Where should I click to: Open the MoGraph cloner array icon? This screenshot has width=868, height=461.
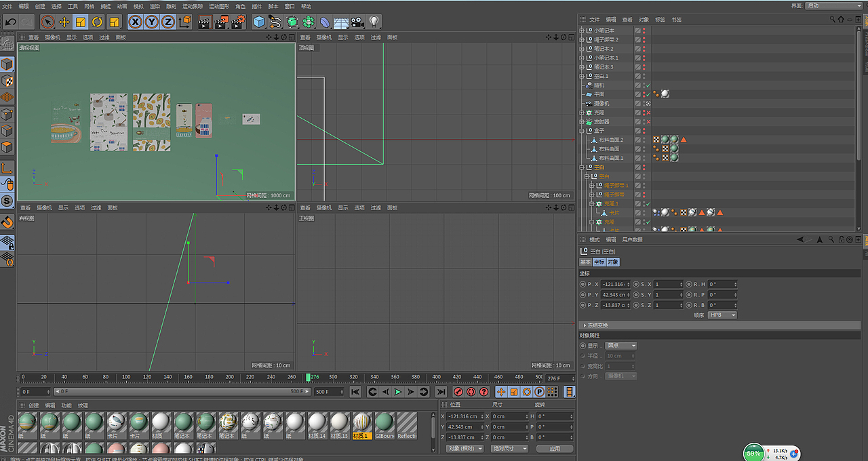click(309, 22)
